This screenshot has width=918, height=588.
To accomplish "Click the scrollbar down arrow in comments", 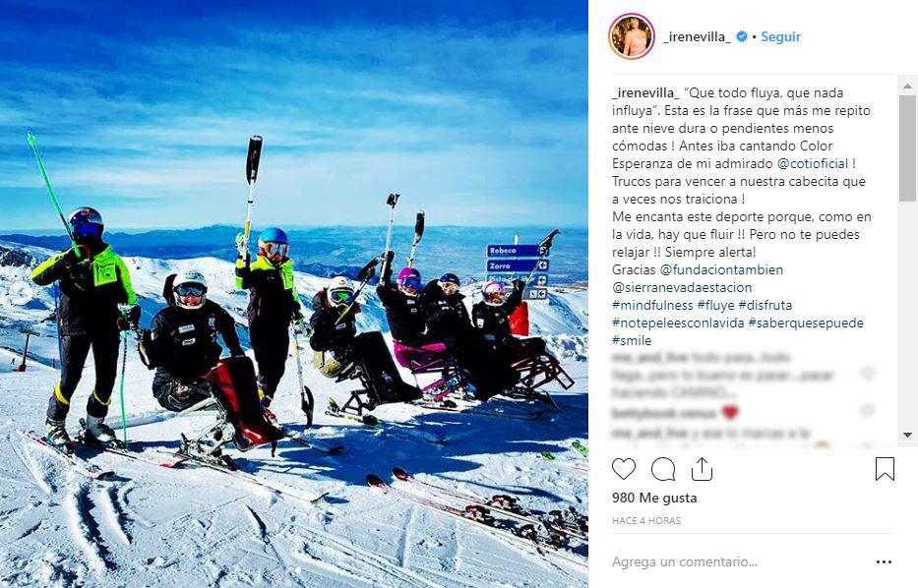I will (x=907, y=435).
